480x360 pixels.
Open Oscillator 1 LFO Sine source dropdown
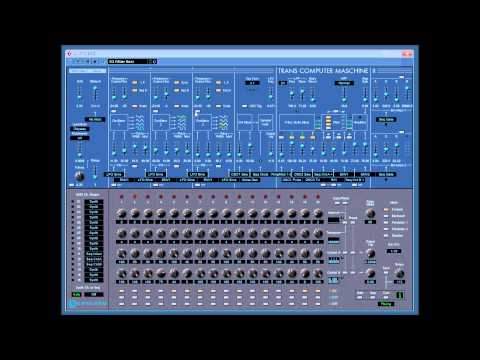point(114,174)
